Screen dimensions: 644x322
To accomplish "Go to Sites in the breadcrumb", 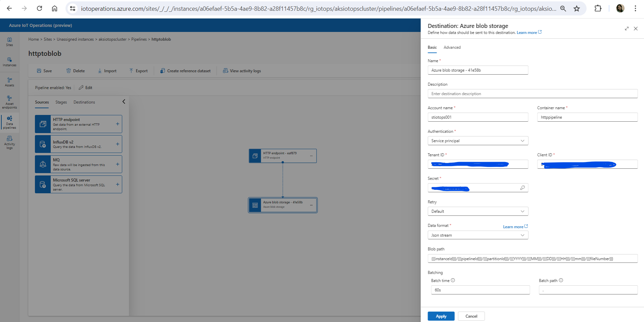I will click(48, 39).
